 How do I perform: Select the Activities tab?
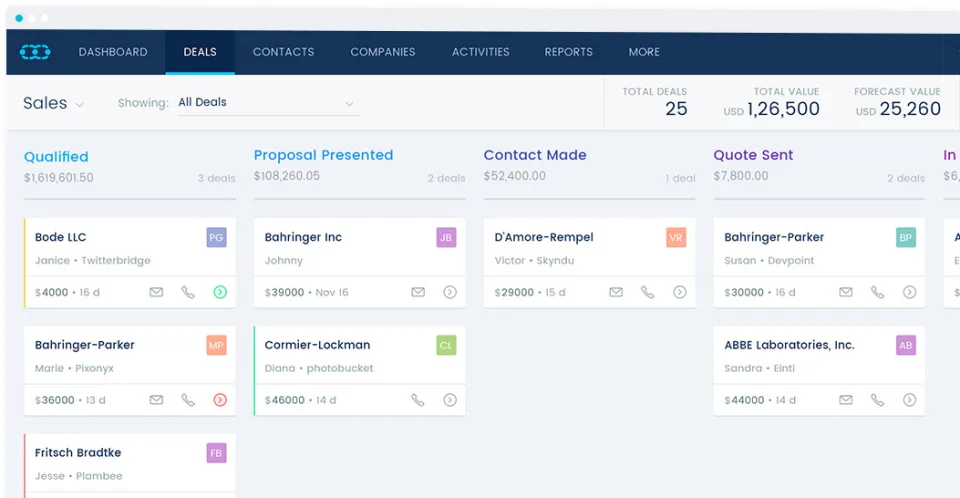481,52
